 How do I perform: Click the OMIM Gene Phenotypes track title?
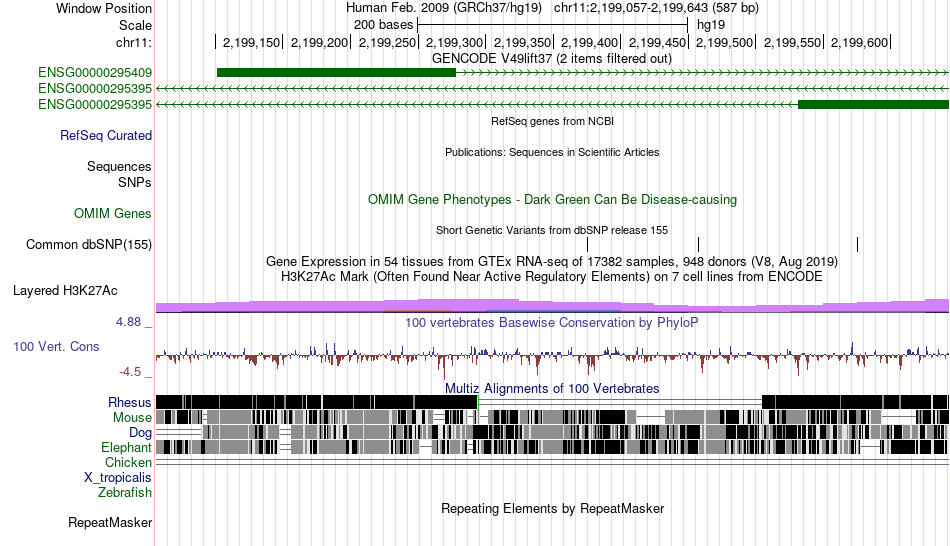tap(553, 199)
